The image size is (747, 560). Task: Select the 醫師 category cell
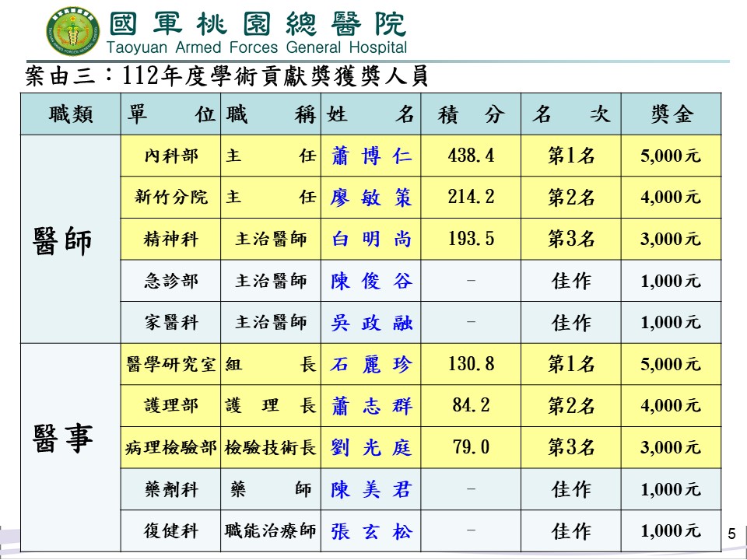pyautogui.click(x=63, y=239)
